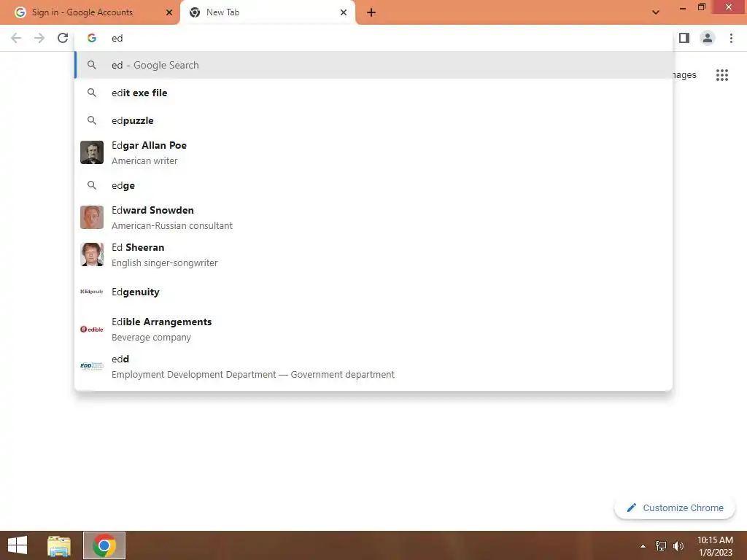Click Edgar Allan Poe portrait thumbnail

(92, 152)
